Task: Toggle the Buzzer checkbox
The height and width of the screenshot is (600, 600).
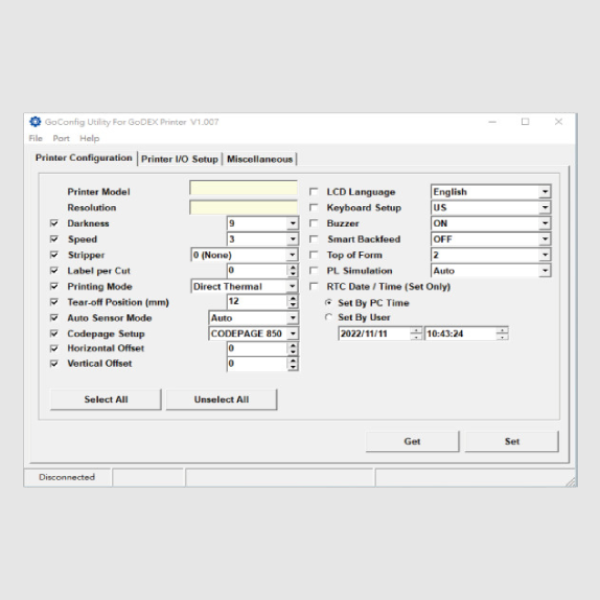Action: coord(314,224)
